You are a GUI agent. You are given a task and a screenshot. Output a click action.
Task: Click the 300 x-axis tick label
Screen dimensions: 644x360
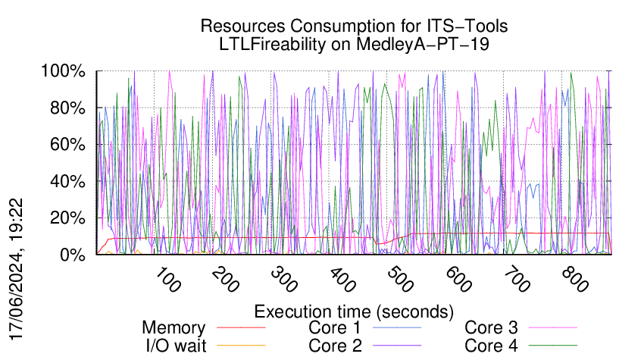point(284,280)
